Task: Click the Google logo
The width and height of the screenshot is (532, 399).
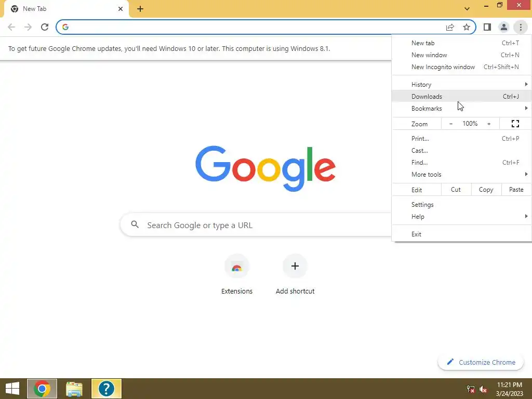Action: [265, 169]
